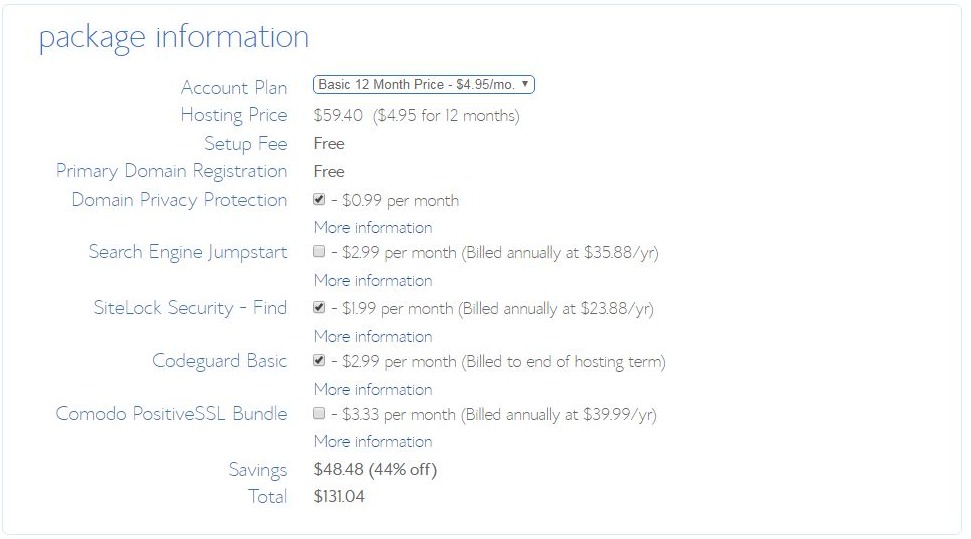Click the Primary Domain Registration label
The width and height of the screenshot is (971, 539).
(x=171, y=171)
